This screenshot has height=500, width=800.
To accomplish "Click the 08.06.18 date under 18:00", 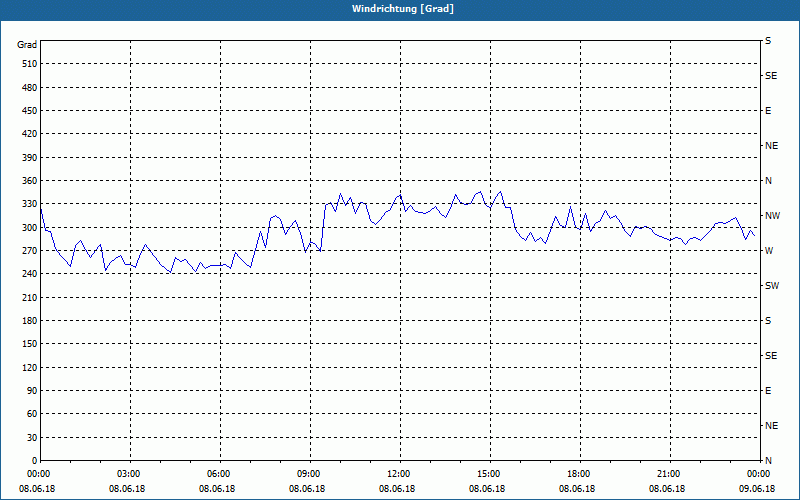I will [x=577, y=489].
